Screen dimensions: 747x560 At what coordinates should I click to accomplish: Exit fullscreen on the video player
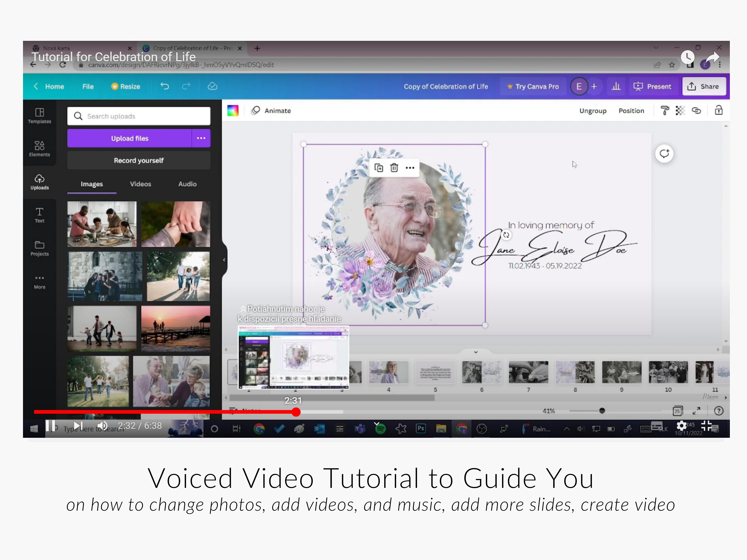pos(706,426)
